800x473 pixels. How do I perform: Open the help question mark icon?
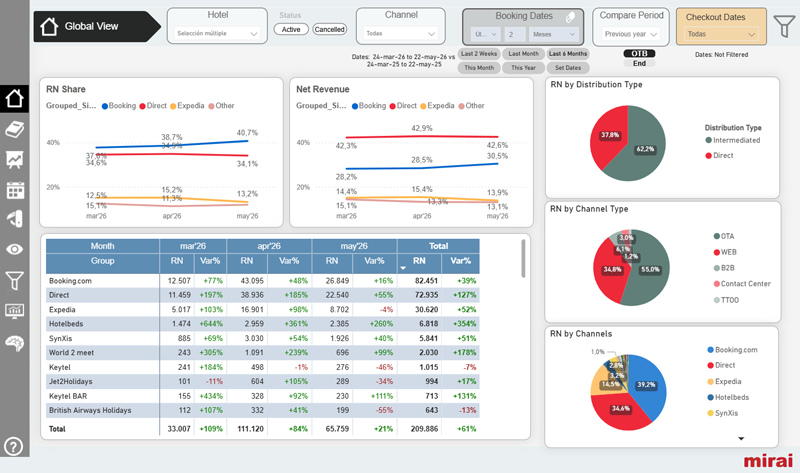click(13, 446)
